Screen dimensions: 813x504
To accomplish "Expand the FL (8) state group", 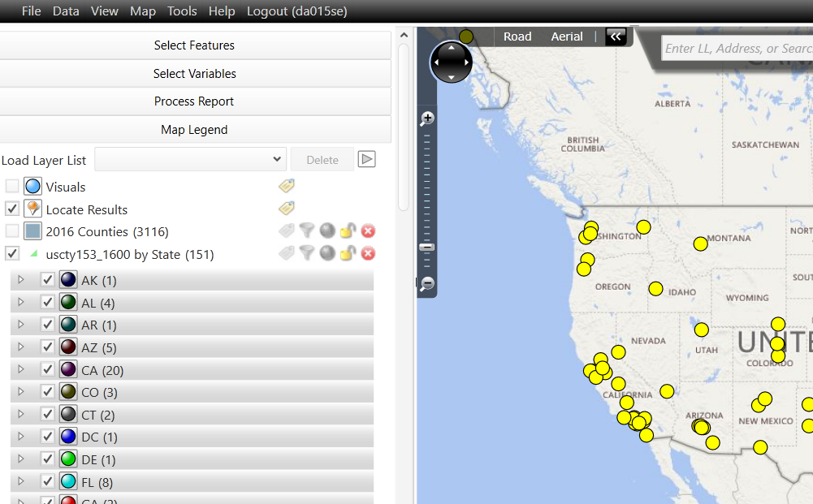I will point(20,480).
